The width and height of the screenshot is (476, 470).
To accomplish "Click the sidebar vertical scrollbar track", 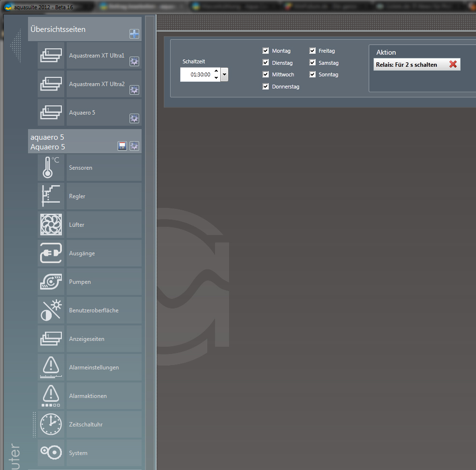I will point(150,243).
